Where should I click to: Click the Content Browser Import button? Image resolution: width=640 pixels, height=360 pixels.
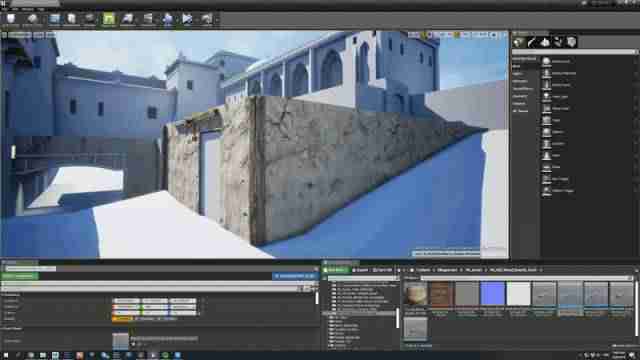pyautogui.click(x=360, y=270)
